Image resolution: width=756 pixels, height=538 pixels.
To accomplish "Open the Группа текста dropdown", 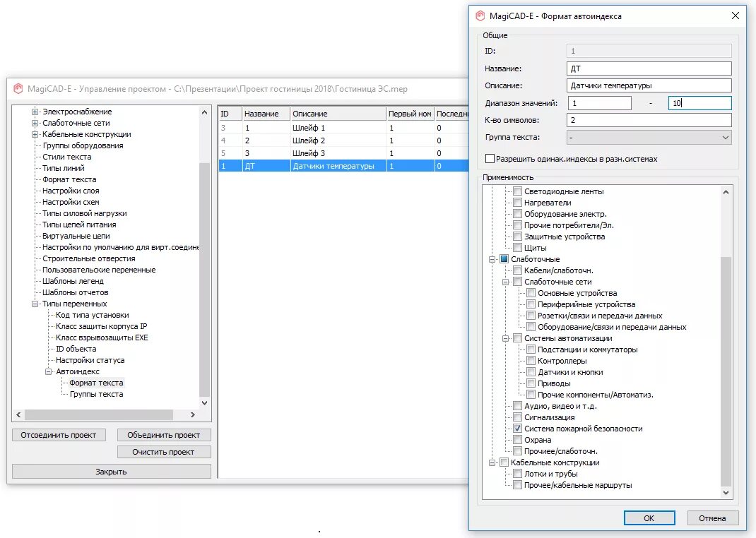I will [649, 137].
